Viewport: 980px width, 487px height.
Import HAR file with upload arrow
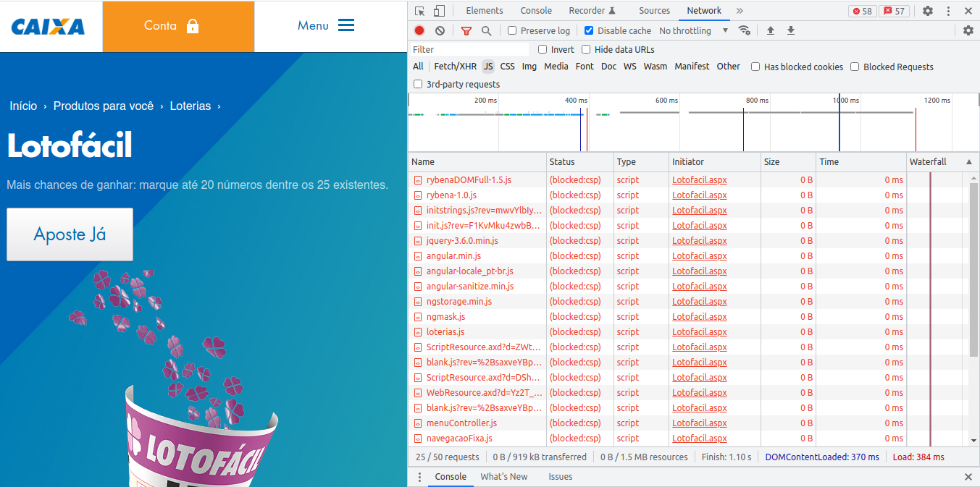771,30
